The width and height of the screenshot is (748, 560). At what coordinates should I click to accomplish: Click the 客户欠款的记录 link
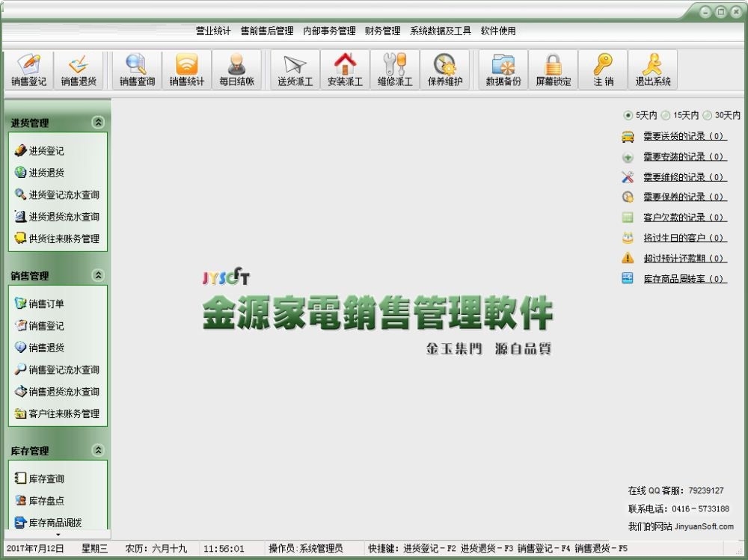tap(684, 218)
